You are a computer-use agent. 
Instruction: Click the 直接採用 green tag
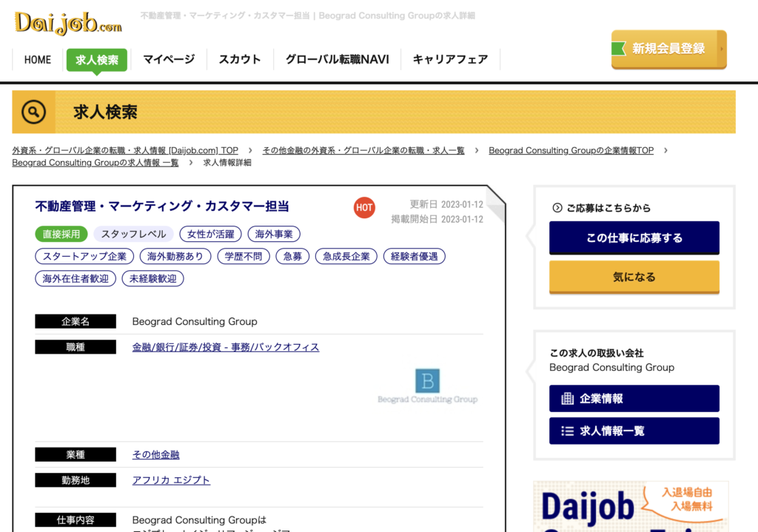pos(61,234)
